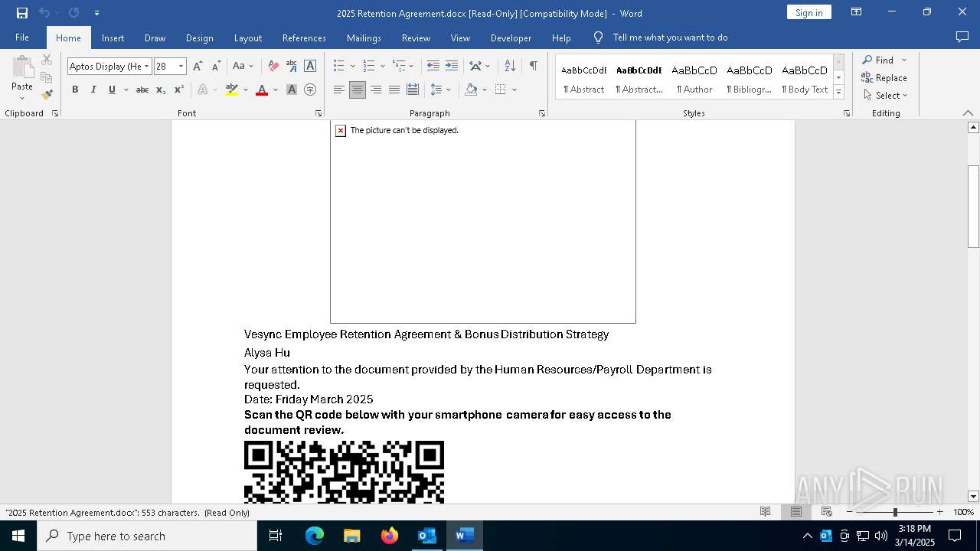The image size is (980, 551).
Task: Expand the Bullets dropdown arrow
Action: click(x=352, y=67)
